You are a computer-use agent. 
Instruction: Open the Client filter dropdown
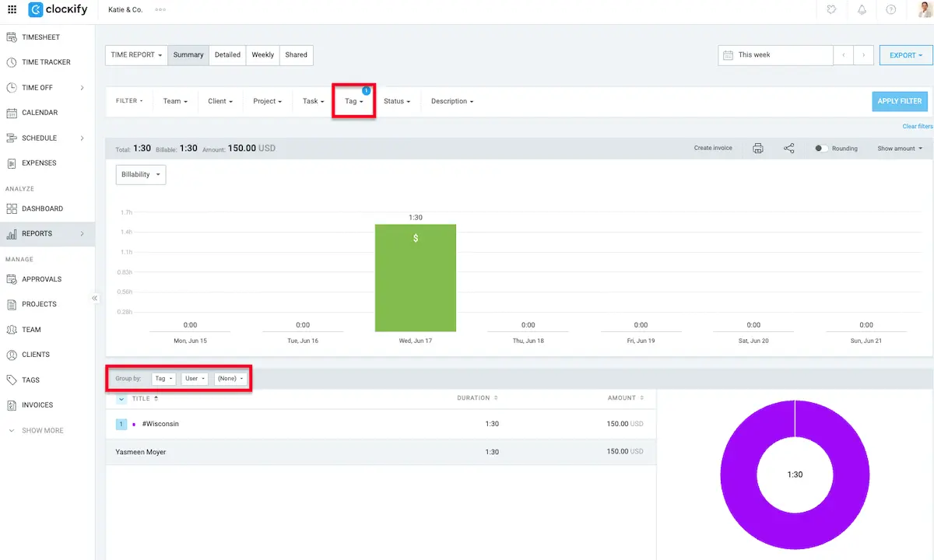pos(220,101)
